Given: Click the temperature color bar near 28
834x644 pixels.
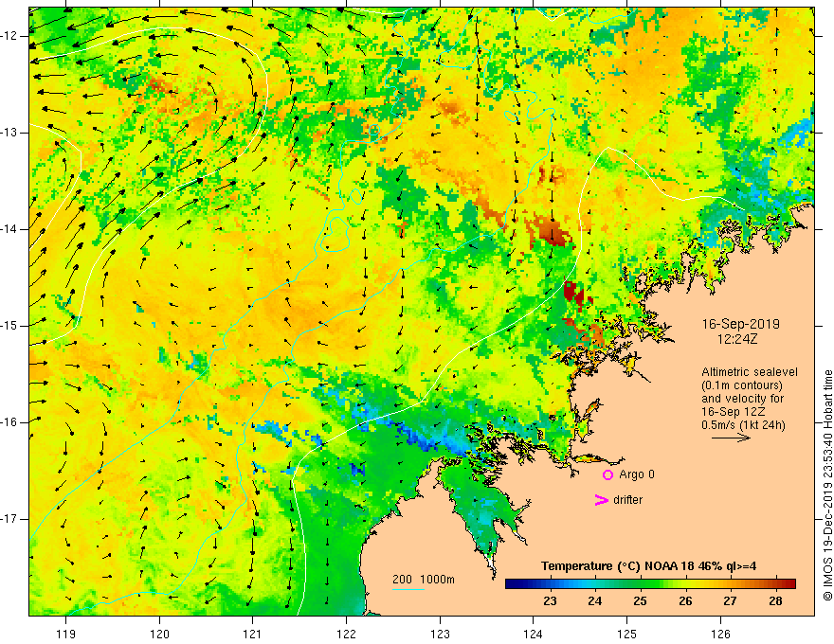Looking at the screenshot, I should pyautogui.click(x=775, y=583).
